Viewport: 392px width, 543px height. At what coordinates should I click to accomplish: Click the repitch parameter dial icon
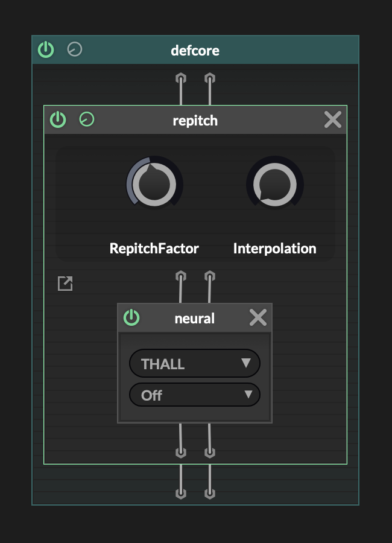[87, 119]
